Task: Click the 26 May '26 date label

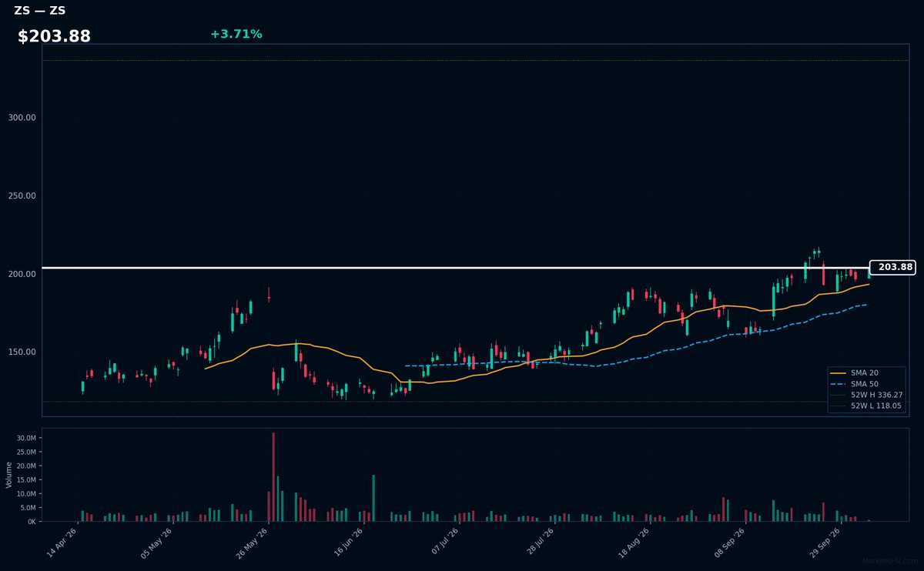Action: point(253,542)
